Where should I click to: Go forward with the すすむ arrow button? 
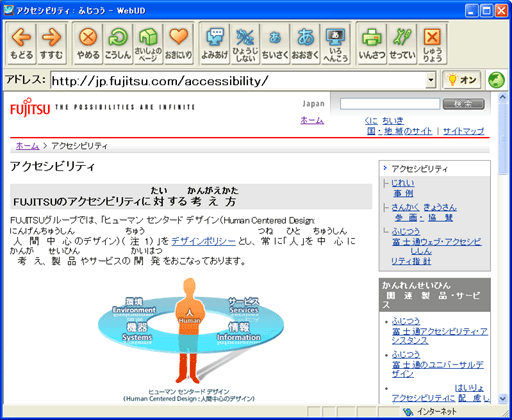pyautogui.click(x=51, y=44)
